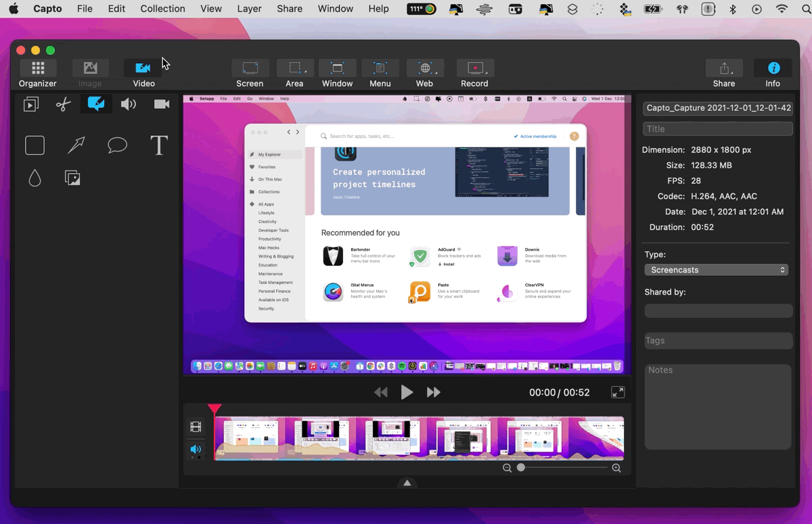Click the last timeline clip thumbnail
Screen dimensions: 812x524
coord(595,438)
